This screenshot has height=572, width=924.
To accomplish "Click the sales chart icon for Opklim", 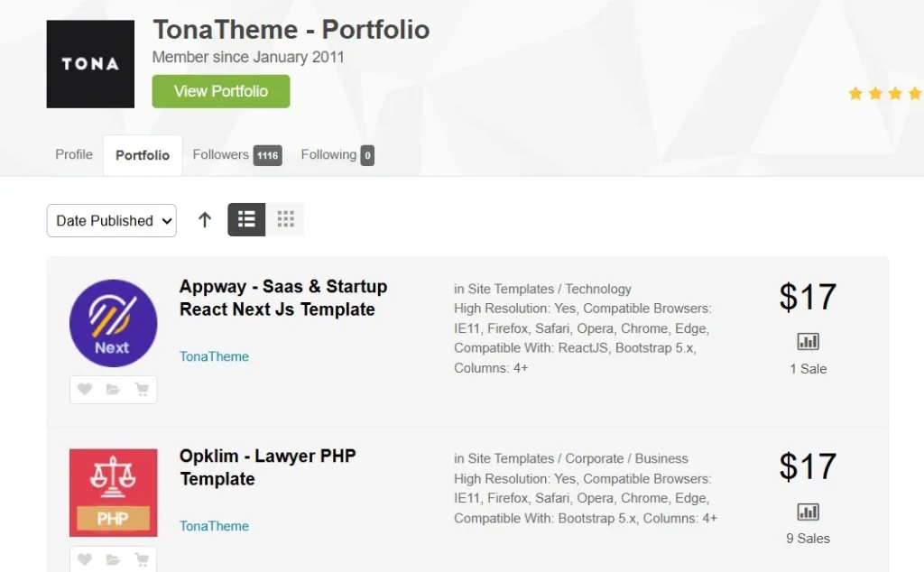I will point(808,512).
